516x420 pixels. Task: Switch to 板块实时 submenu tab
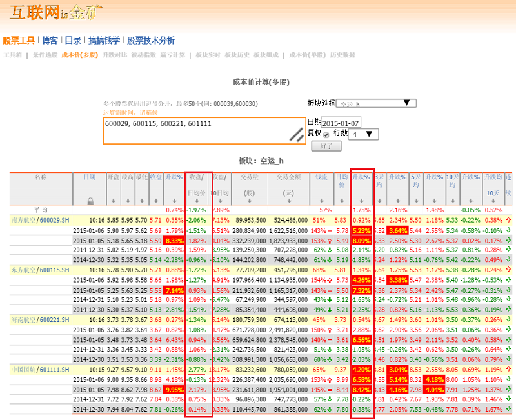point(208,55)
